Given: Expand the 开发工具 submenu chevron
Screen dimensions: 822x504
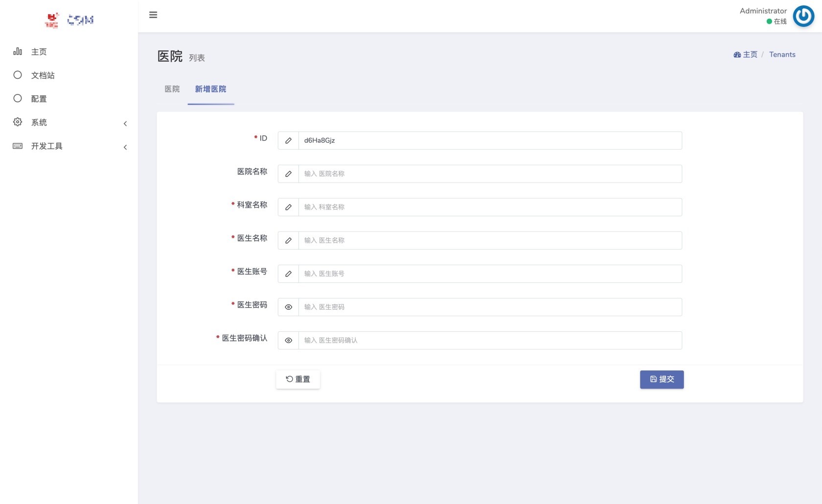Looking at the screenshot, I should click(125, 147).
